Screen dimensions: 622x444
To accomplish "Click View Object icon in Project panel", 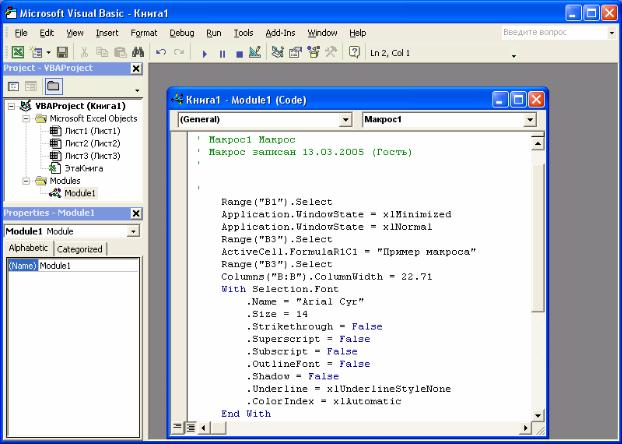I will click(x=31, y=86).
